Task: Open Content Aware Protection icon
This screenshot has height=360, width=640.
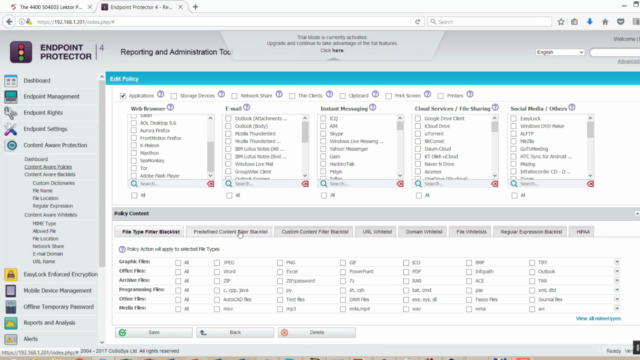Action: tap(11, 145)
